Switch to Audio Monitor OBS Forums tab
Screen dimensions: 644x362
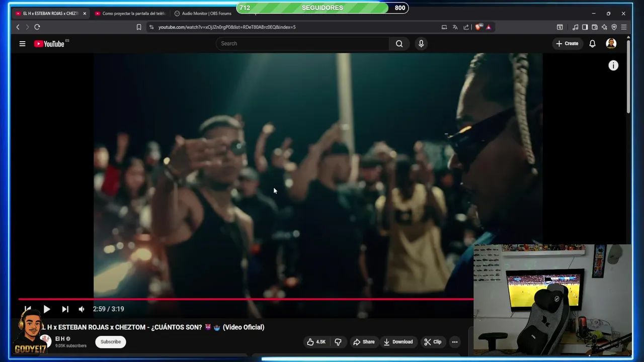(203, 14)
